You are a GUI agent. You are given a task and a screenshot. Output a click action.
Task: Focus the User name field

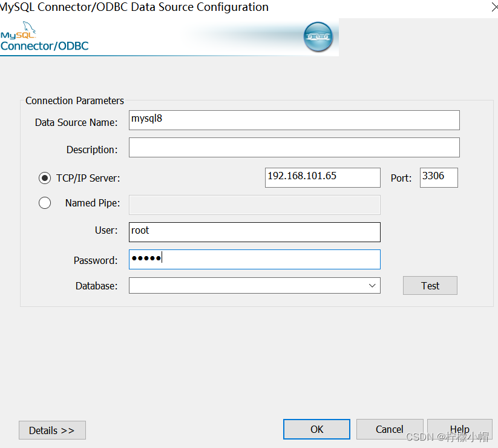click(x=254, y=232)
